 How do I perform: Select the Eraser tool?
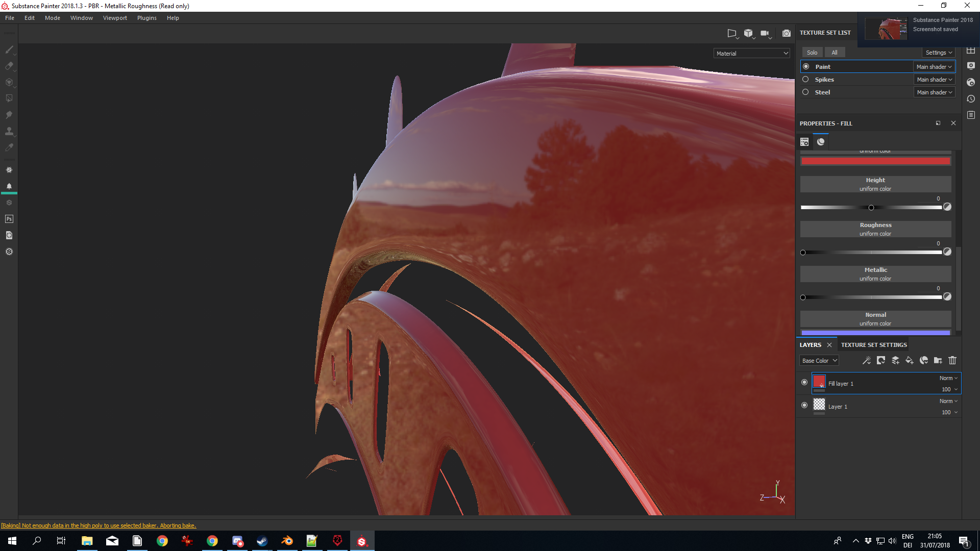pyautogui.click(x=9, y=66)
